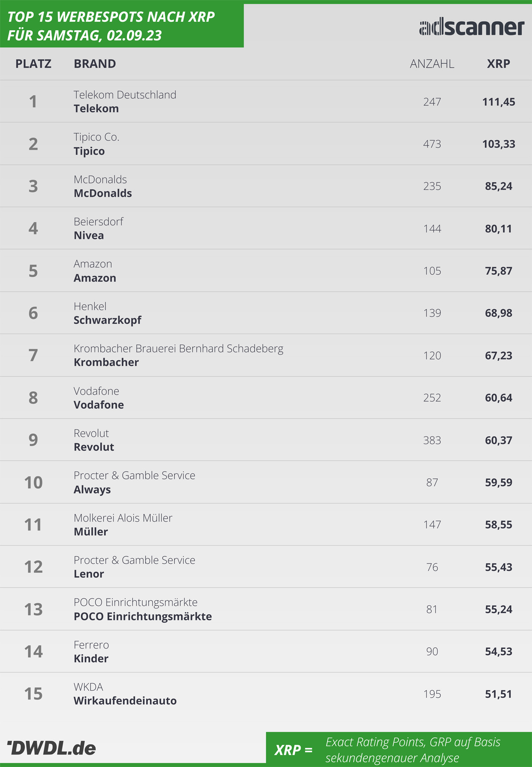The width and height of the screenshot is (532, 767).
Task: Select the POCO Einrichtungsmärkte brand name
Action: pos(143,617)
